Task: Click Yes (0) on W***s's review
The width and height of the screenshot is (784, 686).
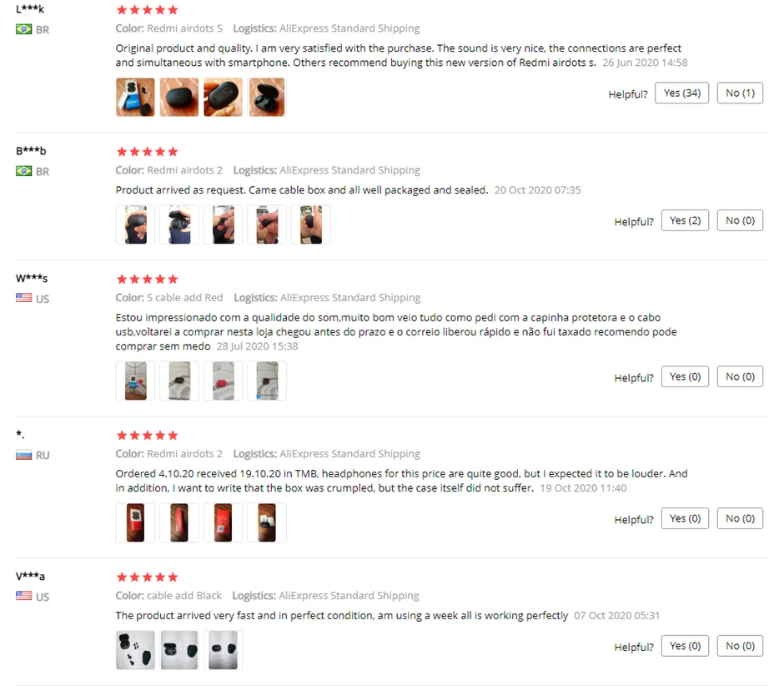Action: (685, 376)
